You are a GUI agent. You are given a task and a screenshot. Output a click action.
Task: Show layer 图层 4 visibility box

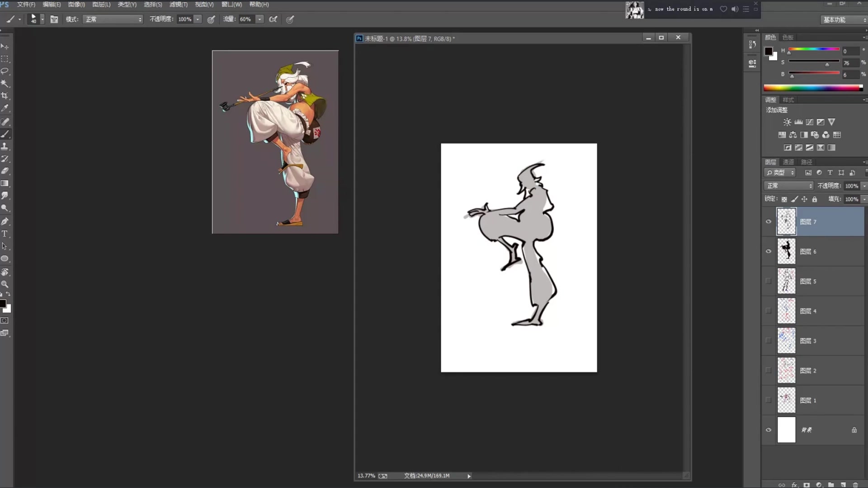click(x=769, y=311)
